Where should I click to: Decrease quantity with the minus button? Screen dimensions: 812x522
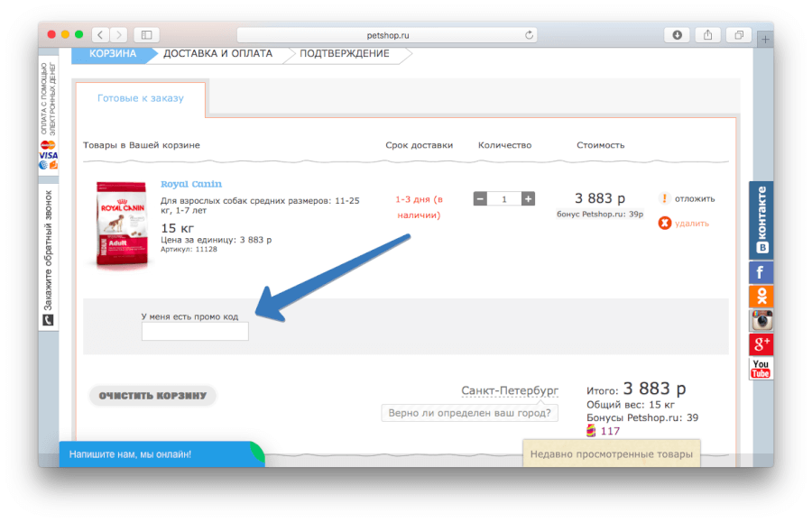pos(480,198)
